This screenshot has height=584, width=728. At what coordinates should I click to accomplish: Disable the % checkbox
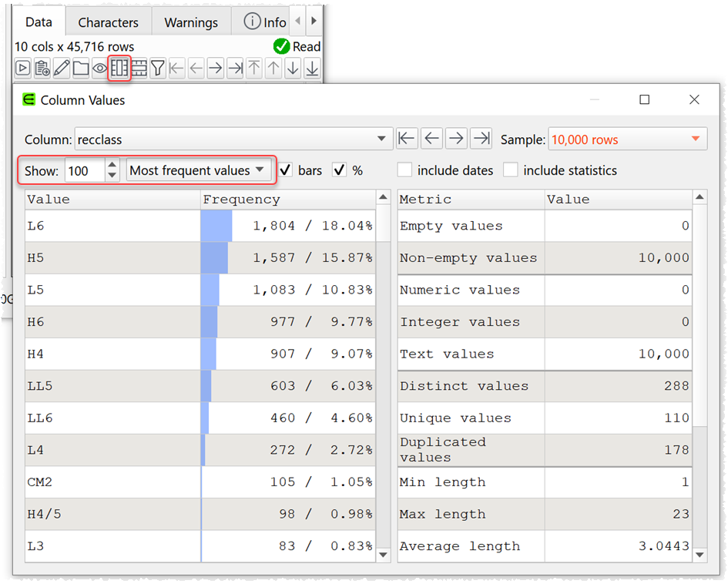point(339,170)
